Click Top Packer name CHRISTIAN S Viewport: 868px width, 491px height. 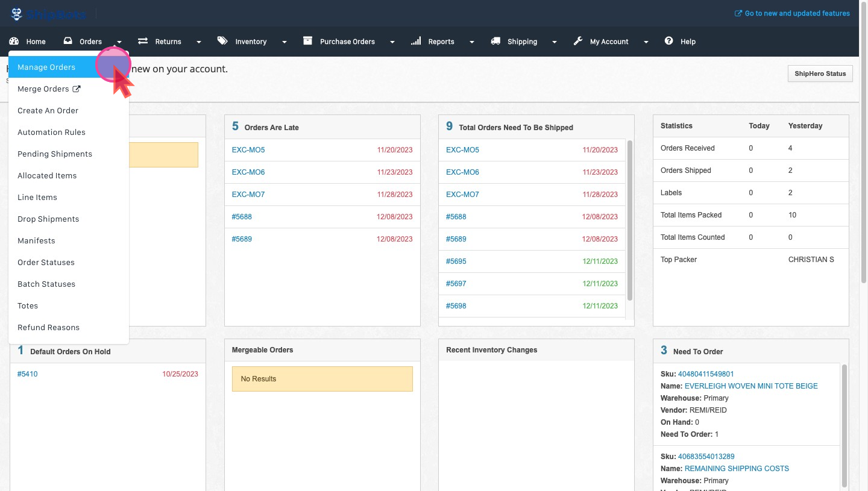tap(811, 260)
